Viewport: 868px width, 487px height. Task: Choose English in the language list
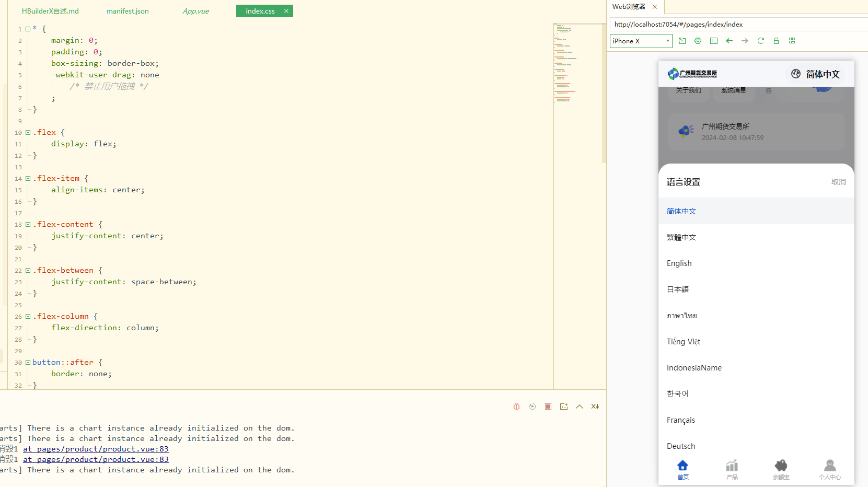tap(679, 263)
